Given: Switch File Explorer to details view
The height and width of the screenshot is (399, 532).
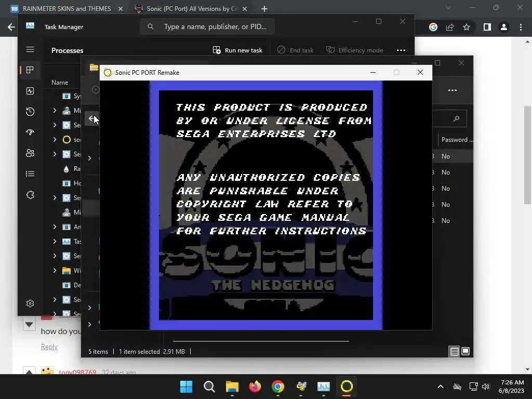Looking at the screenshot, I should pos(454,352).
